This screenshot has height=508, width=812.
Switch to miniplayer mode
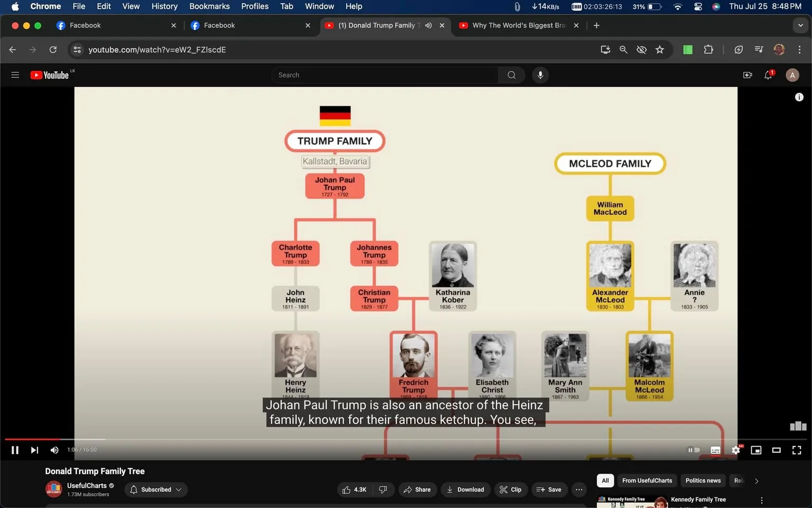tap(756, 450)
